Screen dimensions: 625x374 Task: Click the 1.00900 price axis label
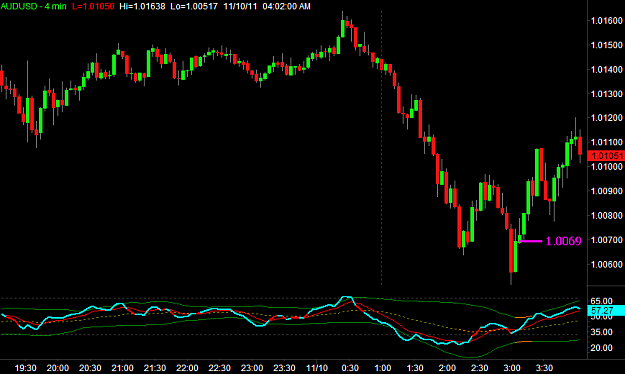coord(606,191)
